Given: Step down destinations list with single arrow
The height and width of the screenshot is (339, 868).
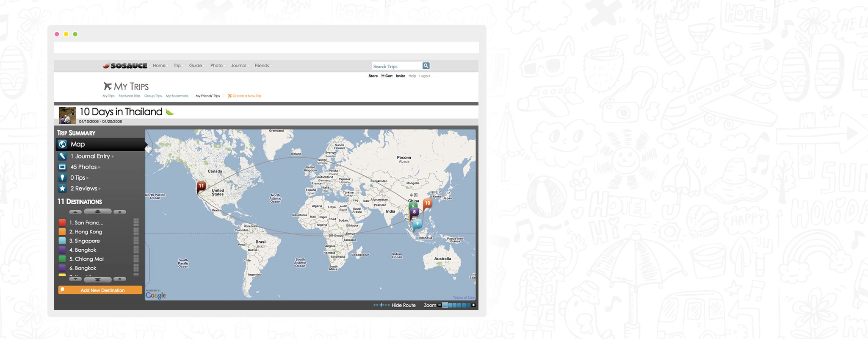Looking at the screenshot, I should 75,279.
